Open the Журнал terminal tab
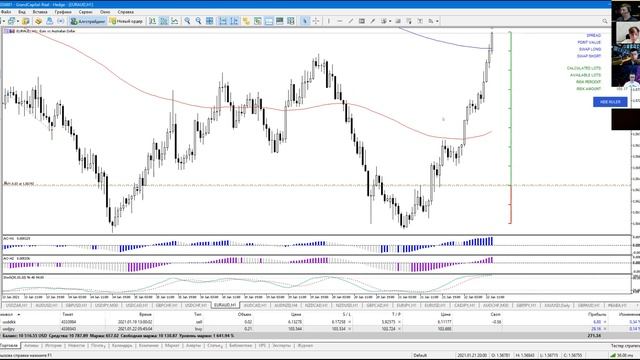Screen dimensions: 640x360 point(305,346)
